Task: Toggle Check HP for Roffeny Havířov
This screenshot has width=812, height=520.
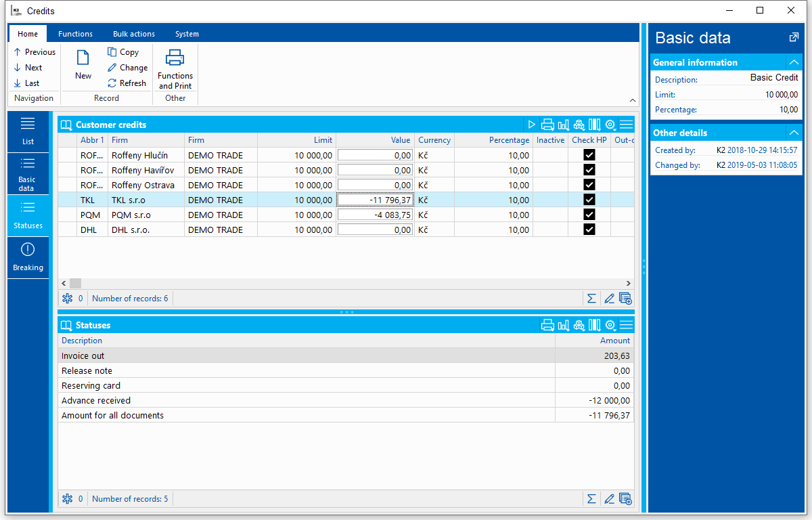Action: click(589, 170)
